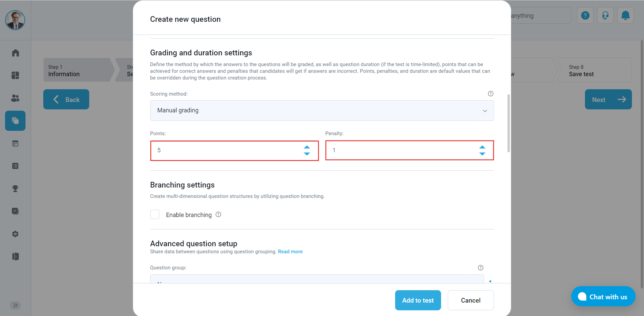This screenshot has width=644, height=316.
Task: Click the headset support icon
Action: click(x=605, y=15)
